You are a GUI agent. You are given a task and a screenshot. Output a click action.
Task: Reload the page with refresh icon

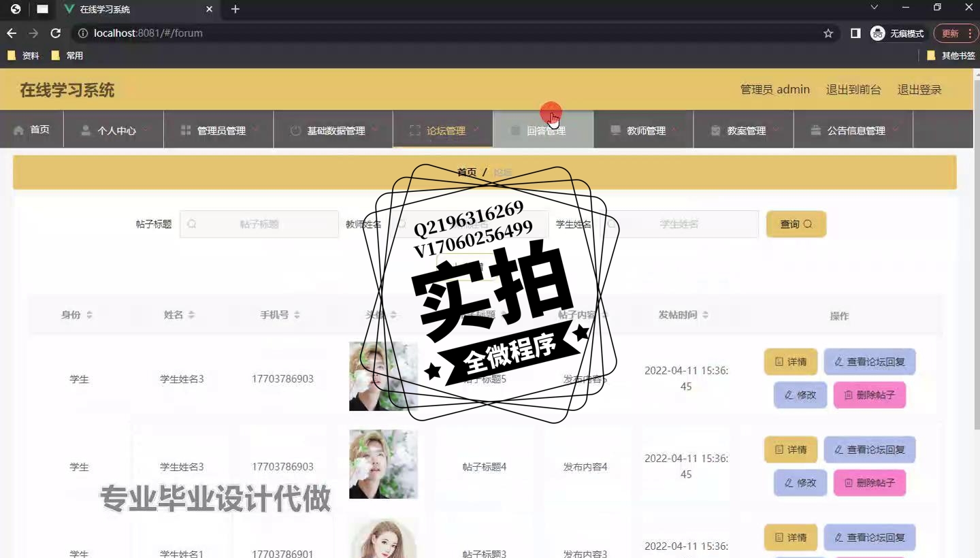click(x=56, y=33)
